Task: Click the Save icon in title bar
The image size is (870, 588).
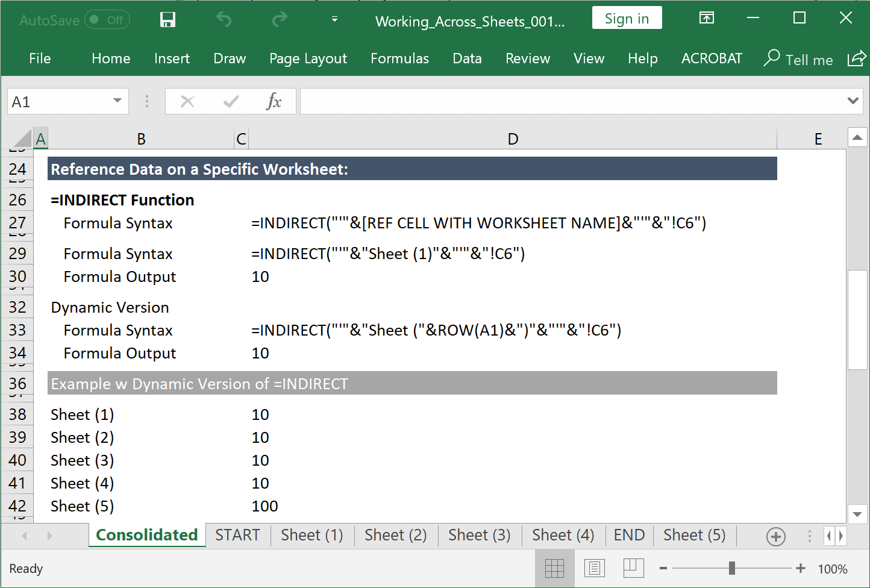Action: tap(167, 20)
